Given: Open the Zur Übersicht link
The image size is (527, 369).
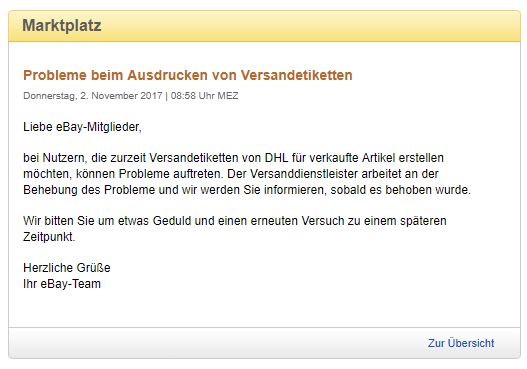Looking at the screenshot, I should [x=461, y=343].
